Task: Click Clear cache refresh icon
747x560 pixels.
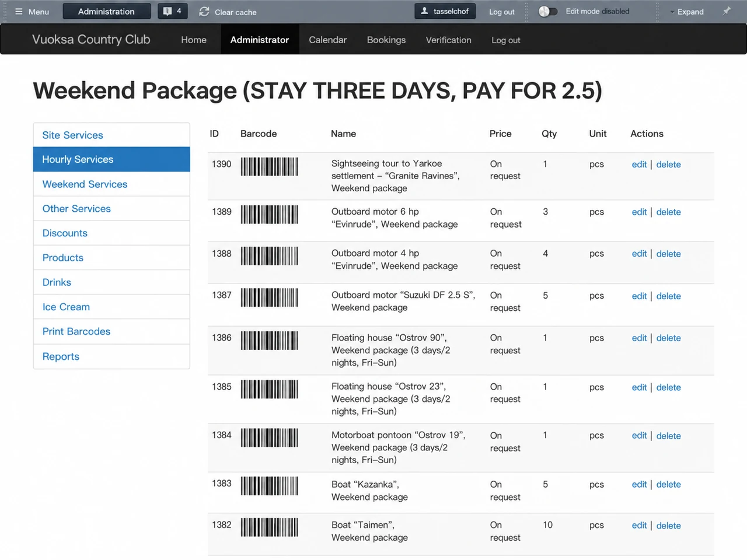Action: pyautogui.click(x=204, y=12)
